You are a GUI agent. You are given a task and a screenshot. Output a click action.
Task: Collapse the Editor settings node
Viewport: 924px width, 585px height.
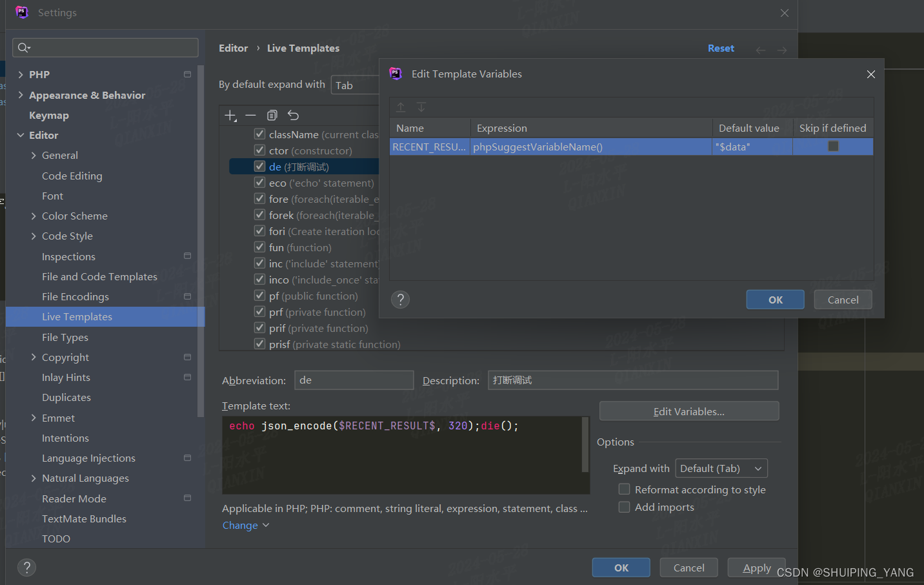point(21,135)
